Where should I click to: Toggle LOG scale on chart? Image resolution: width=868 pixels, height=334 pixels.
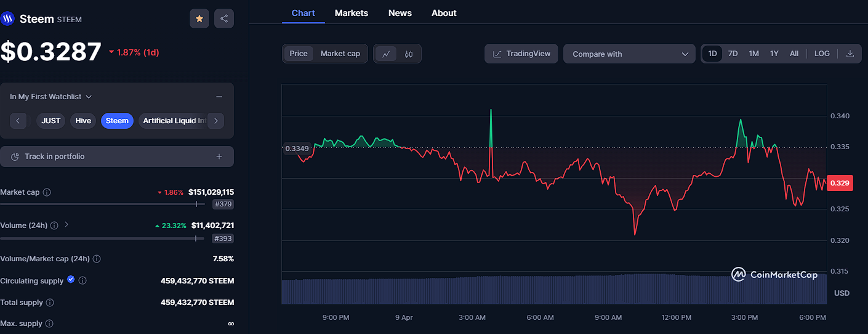(822, 54)
